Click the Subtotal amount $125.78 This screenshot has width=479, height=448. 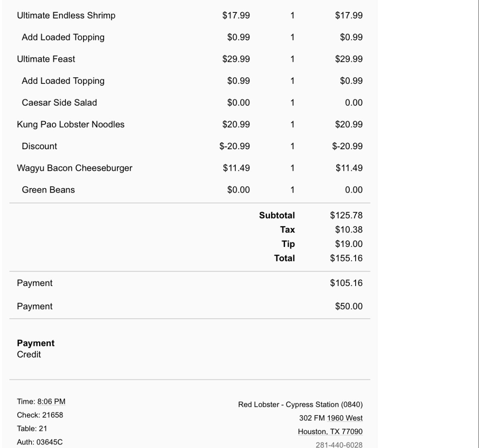click(x=346, y=215)
